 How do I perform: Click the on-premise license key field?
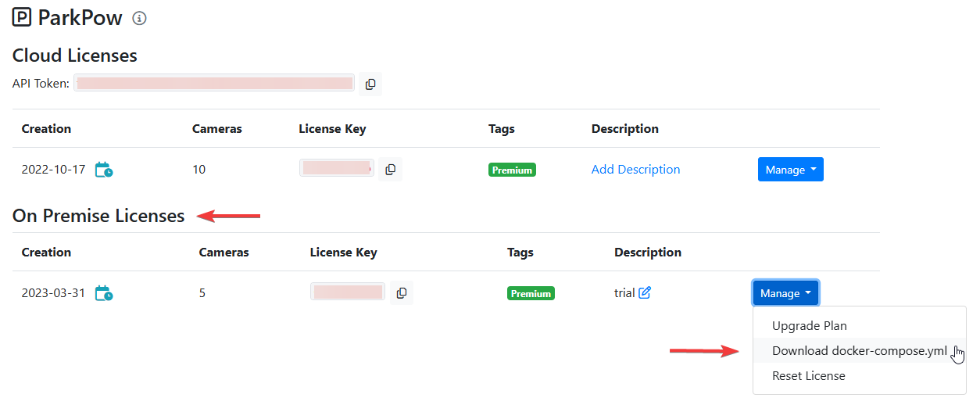point(348,292)
